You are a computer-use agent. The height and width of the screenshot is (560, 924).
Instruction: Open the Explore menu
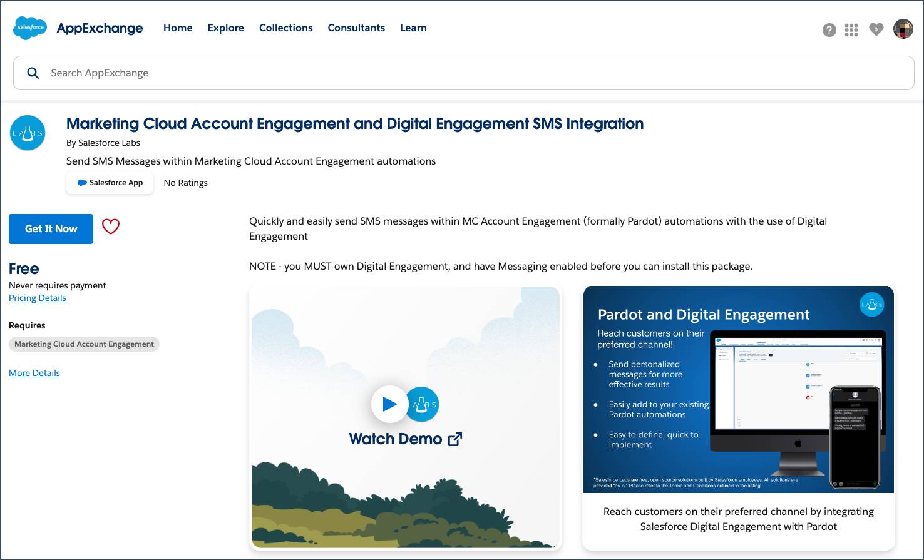click(226, 28)
